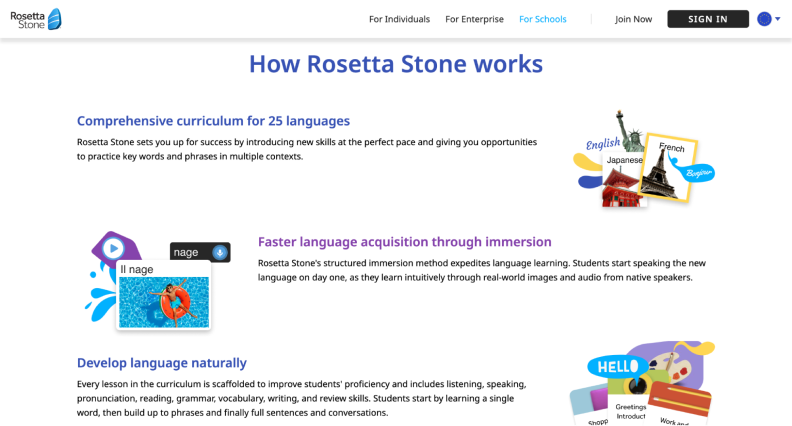Click the 'How Rosetta Stone works' heading
Viewport: 792px width, 426px height.
(x=396, y=64)
